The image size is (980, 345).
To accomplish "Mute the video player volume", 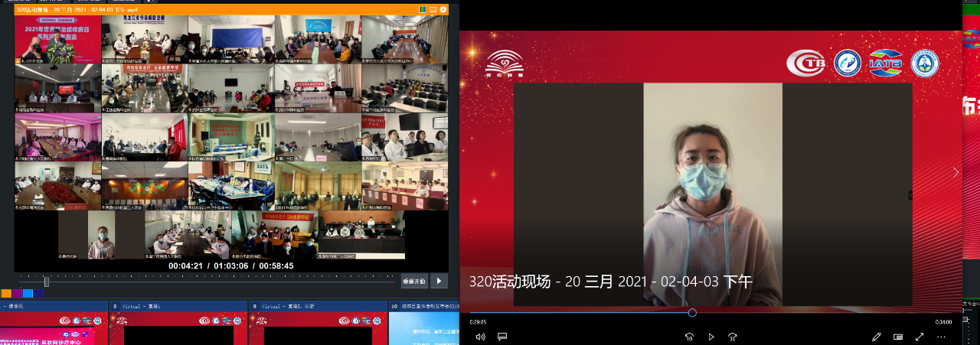I will pyautogui.click(x=480, y=337).
